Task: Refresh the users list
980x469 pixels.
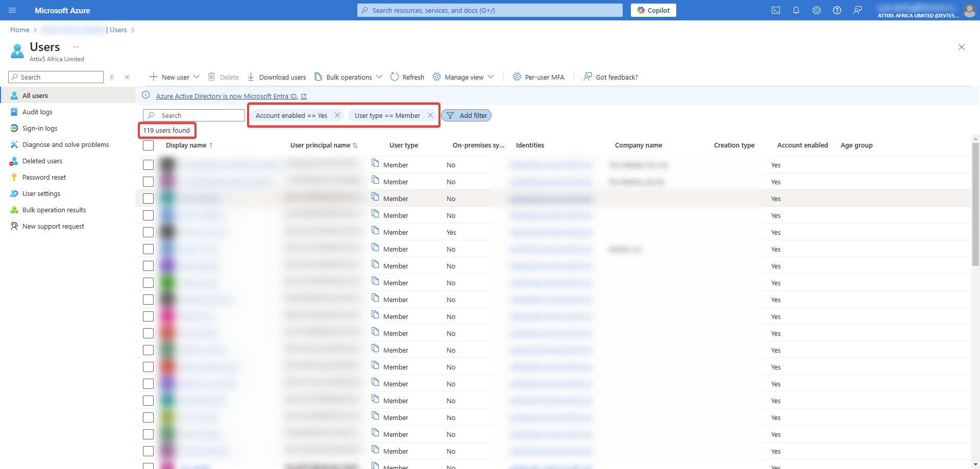Action: tap(407, 77)
